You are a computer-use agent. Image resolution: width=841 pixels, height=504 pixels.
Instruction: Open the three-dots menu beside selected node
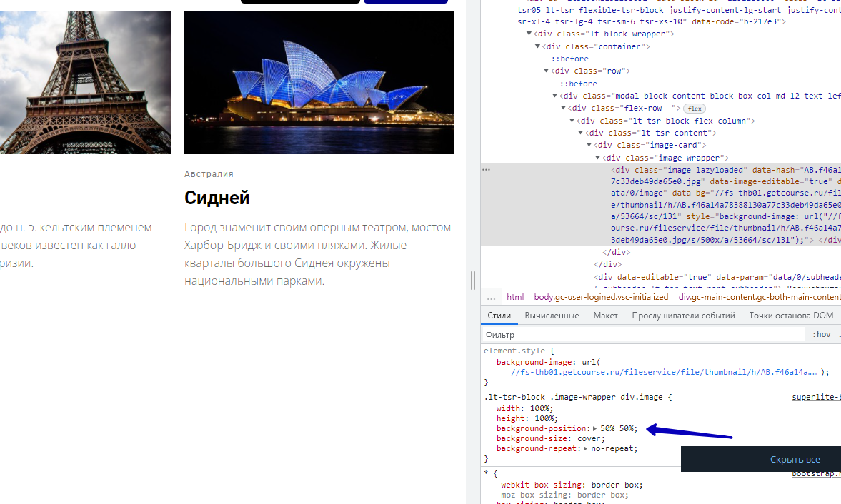pyautogui.click(x=486, y=170)
